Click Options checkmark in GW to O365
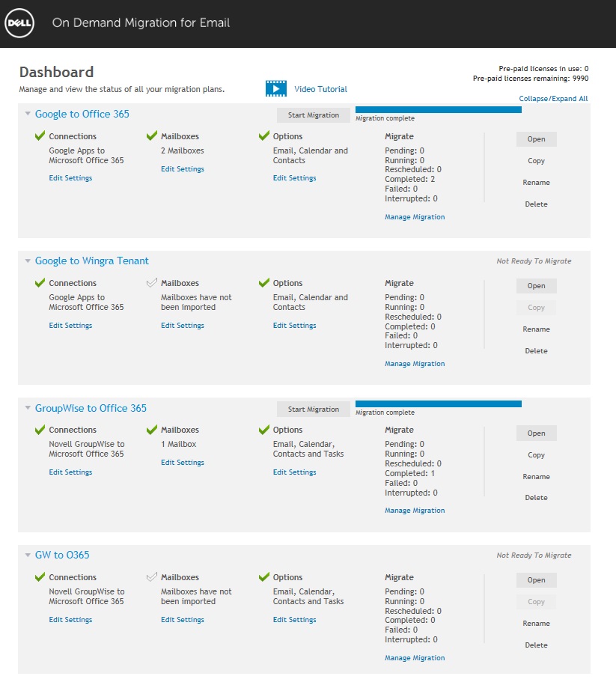This screenshot has height=688, width=616. click(264, 576)
